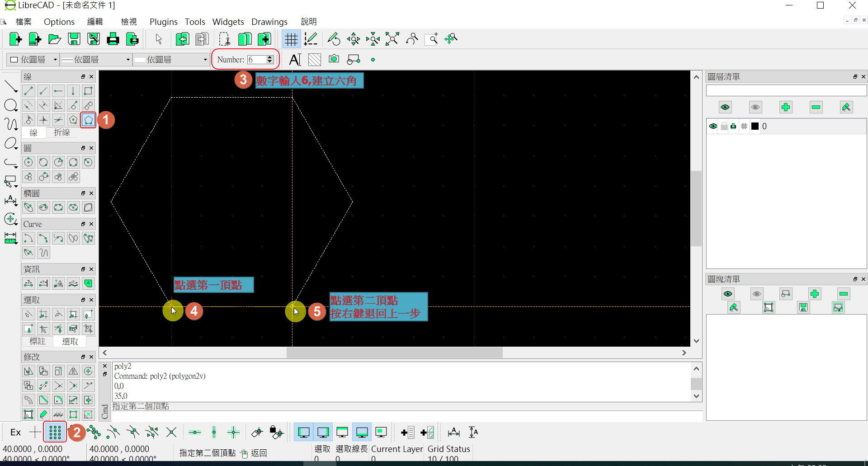This screenshot has height=466, width=868.
Task: Click Hide all layers icon
Action: [755, 107]
